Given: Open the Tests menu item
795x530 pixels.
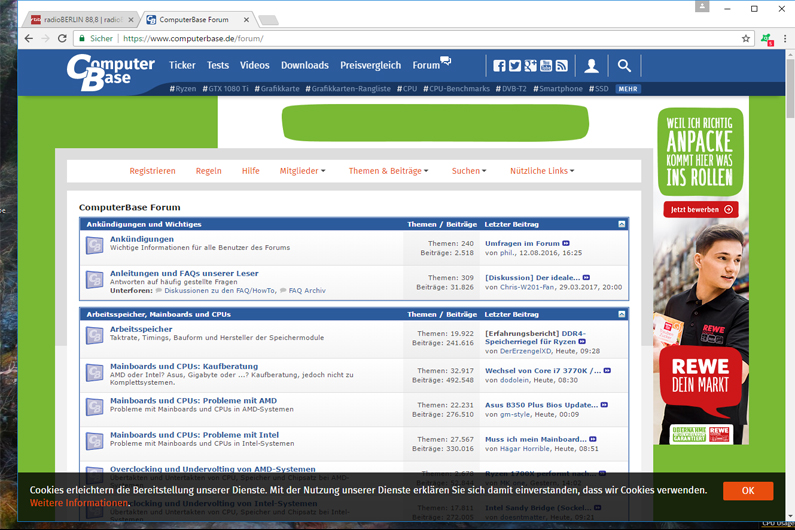Looking at the screenshot, I should pyautogui.click(x=218, y=65).
